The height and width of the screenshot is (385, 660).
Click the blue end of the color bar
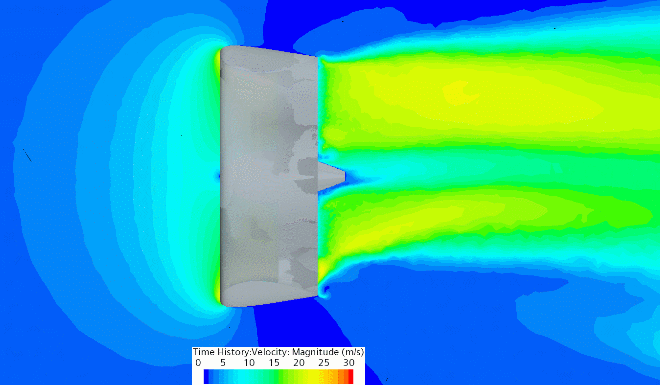tap(208, 376)
